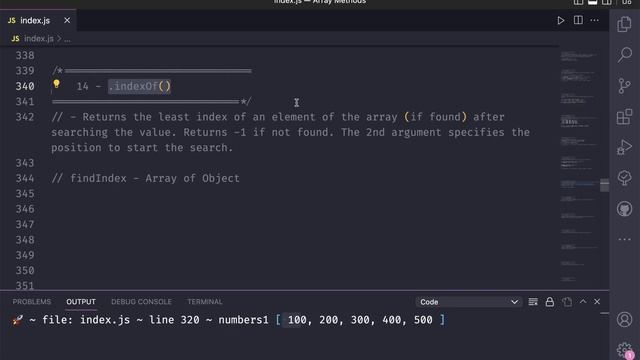Switch to the DEBUG CONSOLE tab

(x=141, y=302)
